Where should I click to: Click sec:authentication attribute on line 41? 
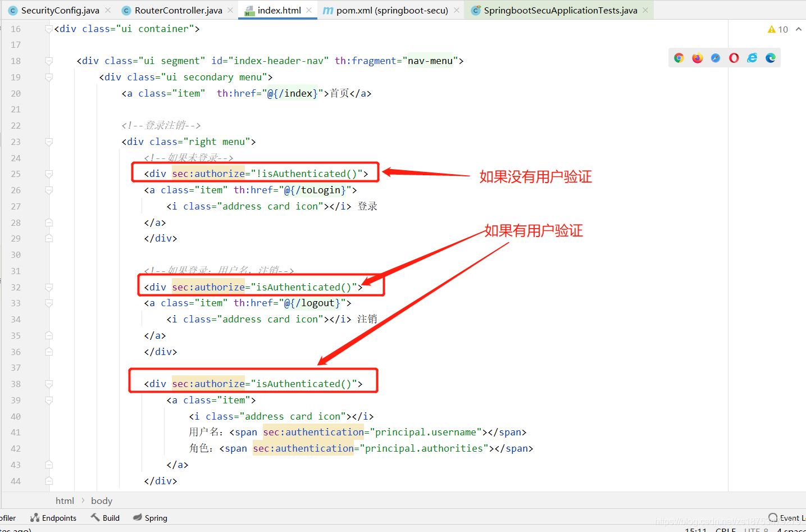313,433
